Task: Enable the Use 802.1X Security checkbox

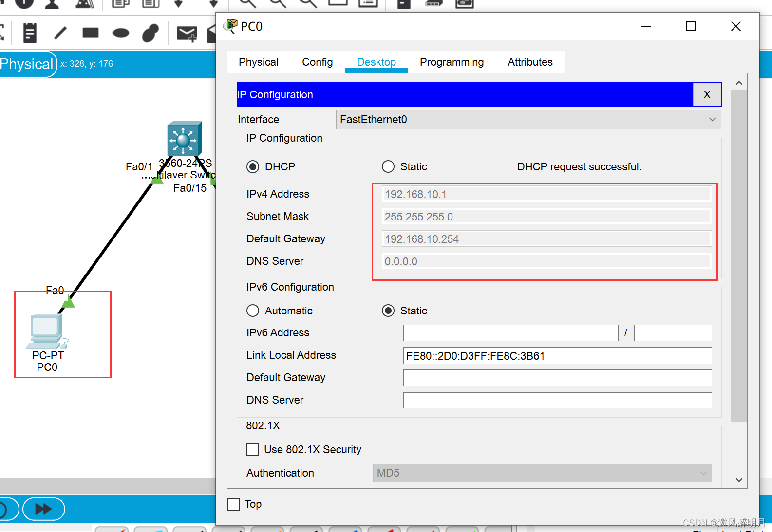Action: point(253,450)
